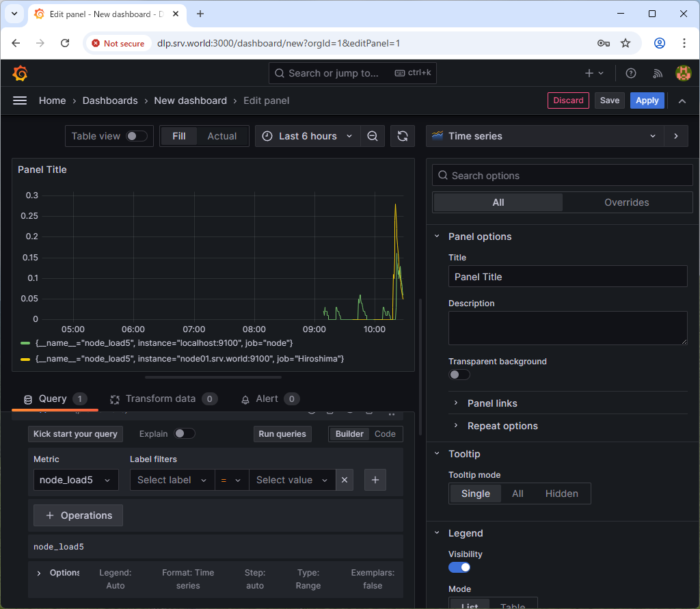Go to New dashboard breadcrumb
This screenshot has width=700, height=609.
(x=190, y=101)
